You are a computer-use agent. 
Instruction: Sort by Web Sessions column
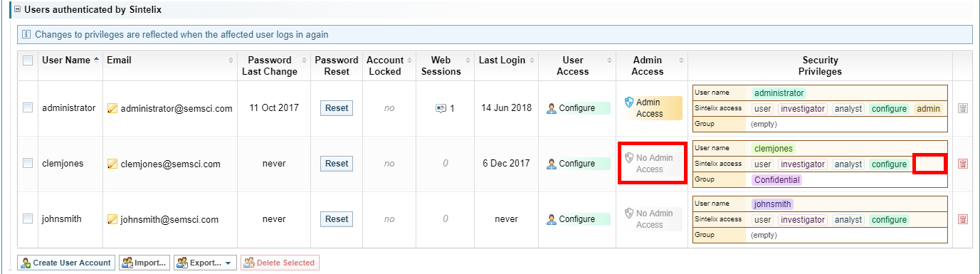[x=445, y=65]
